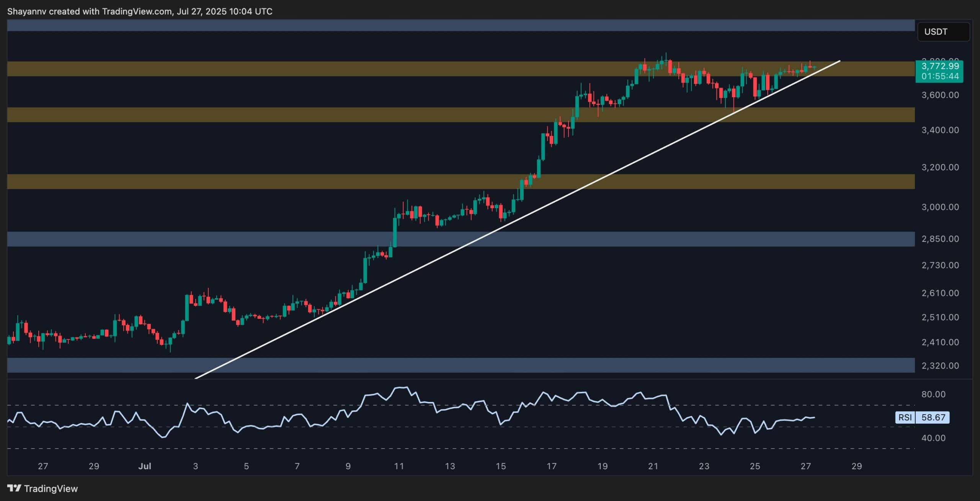Viewport: 980px width, 501px height.
Task: Open the USDT currency selector
Action: click(x=943, y=32)
